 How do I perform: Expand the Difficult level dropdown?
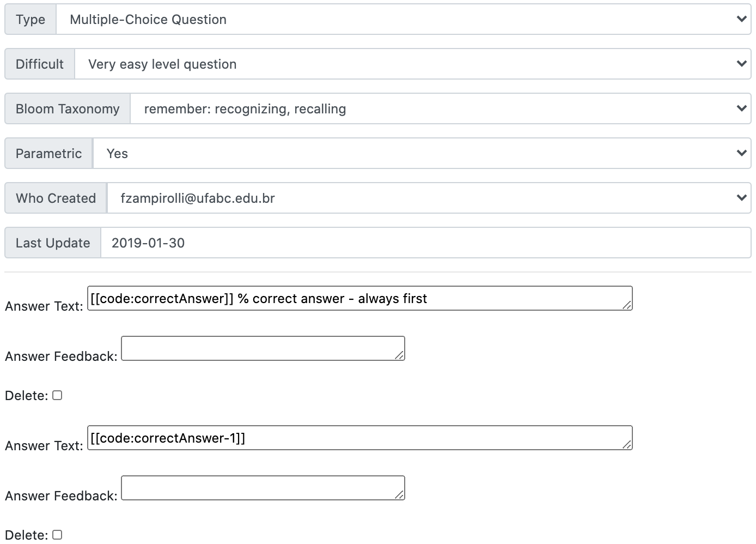(x=412, y=64)
